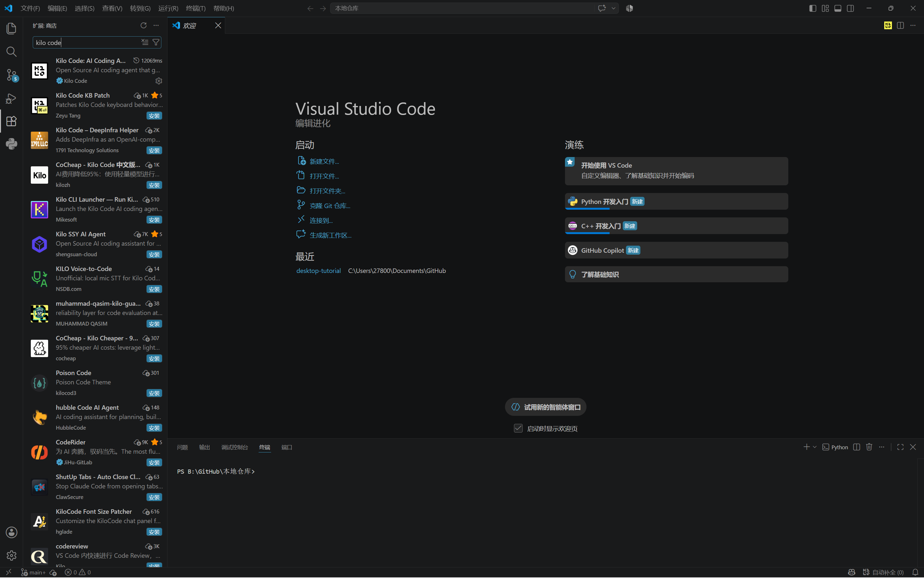
Task: Open the 帮助(H) menu
Action: coord(224,8)
